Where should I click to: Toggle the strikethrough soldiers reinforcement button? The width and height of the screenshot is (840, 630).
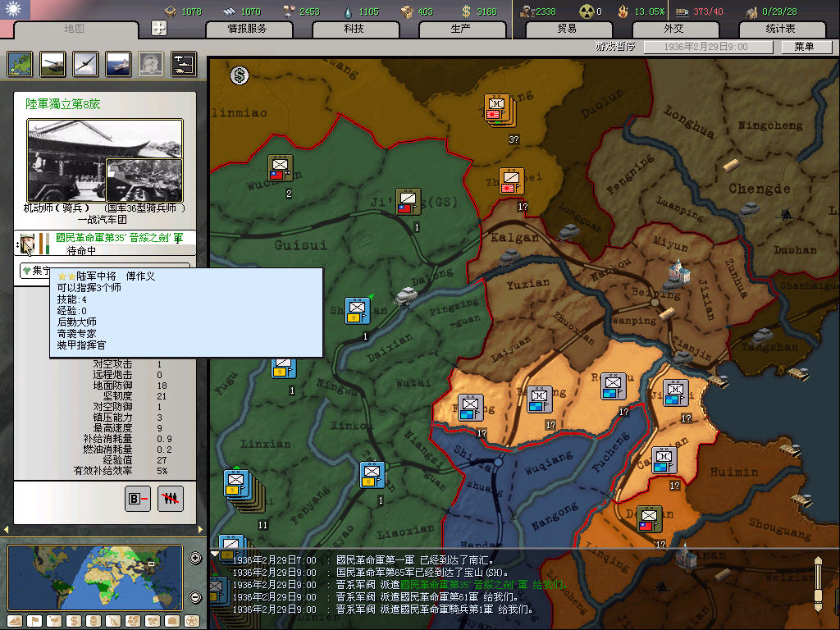(x=170, y=498)
